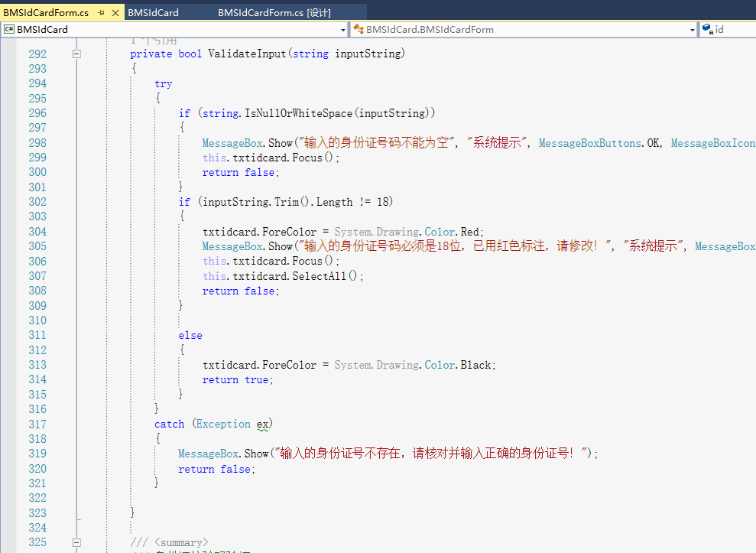The height and width of the screenshot is (553, 756).
Task: Click Color.Black on line 313
Action: pos(458,365)
